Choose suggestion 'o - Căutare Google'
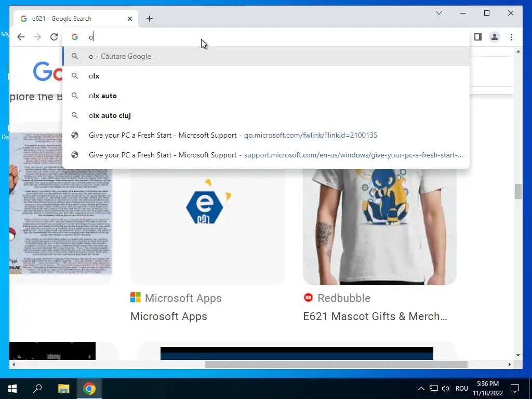Screen dimensions: 532x399 pyautogui.click(x=267, y=56)
